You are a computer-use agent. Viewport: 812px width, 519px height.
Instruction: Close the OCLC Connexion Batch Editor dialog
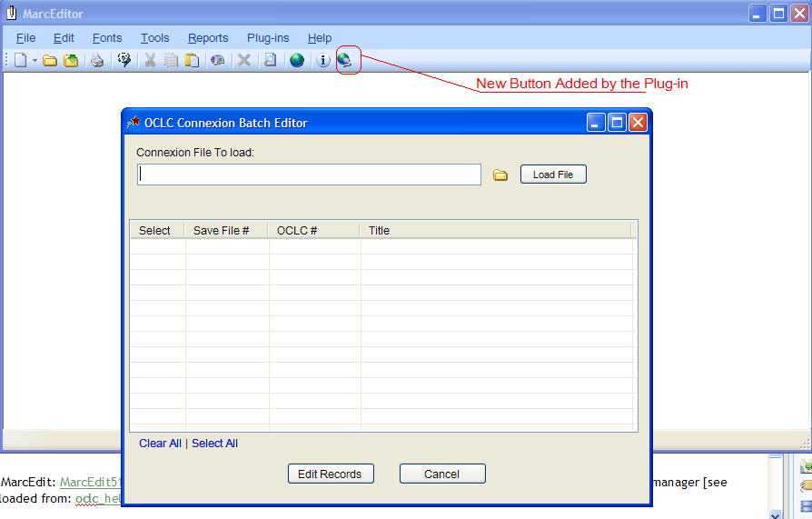pos(638,123)
